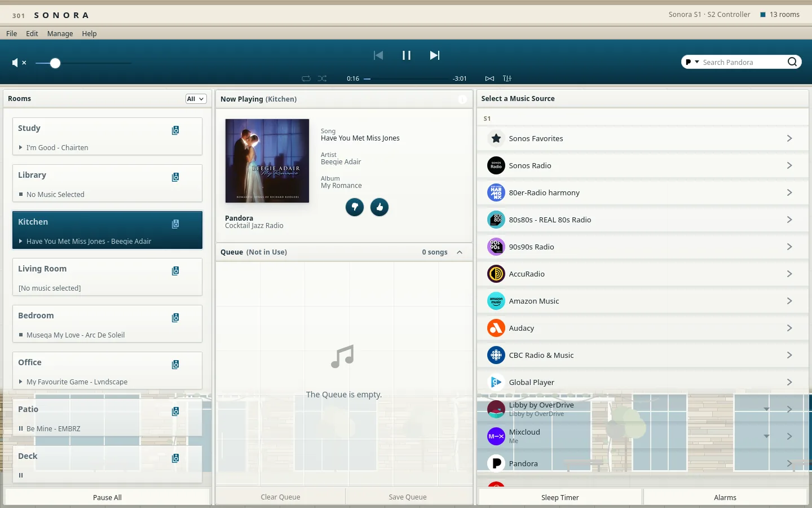The height and width of the screenshot is (508, 812).
Task: Open 90s90s Radio icon
Action: coord(496,247)
